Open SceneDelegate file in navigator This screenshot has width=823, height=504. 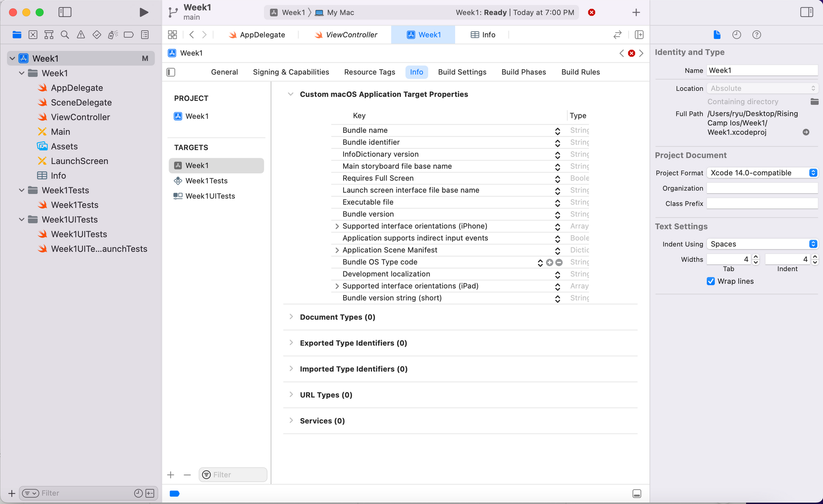click(x=81, y=102)
